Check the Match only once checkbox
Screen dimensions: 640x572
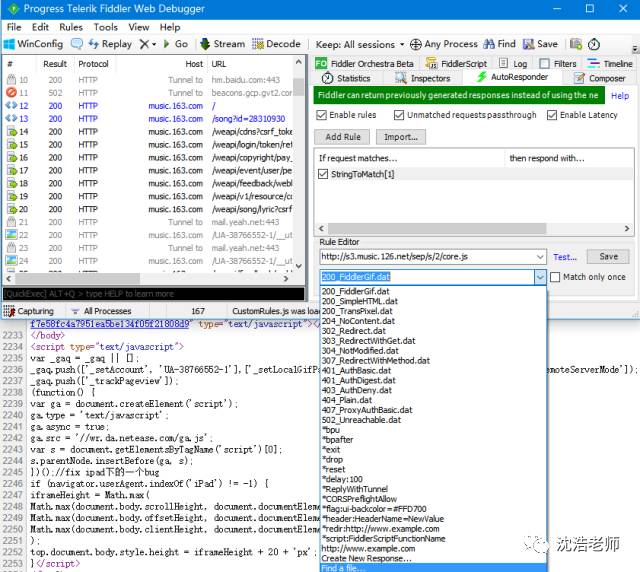[555, 277]
